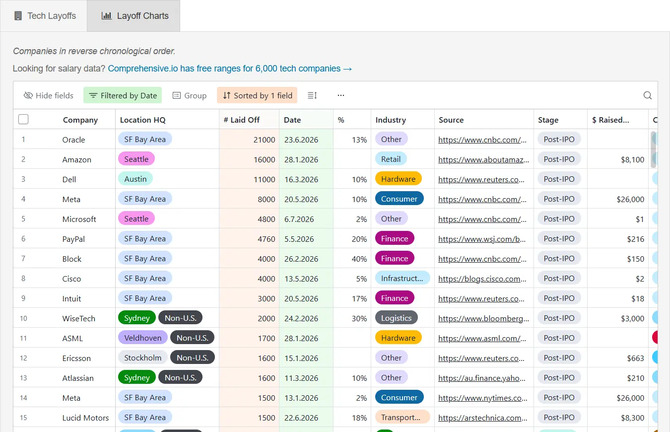Open the Amazon aboutamazon source link
The height and width of the screenshot is (432, 670).
pos(484,159)
